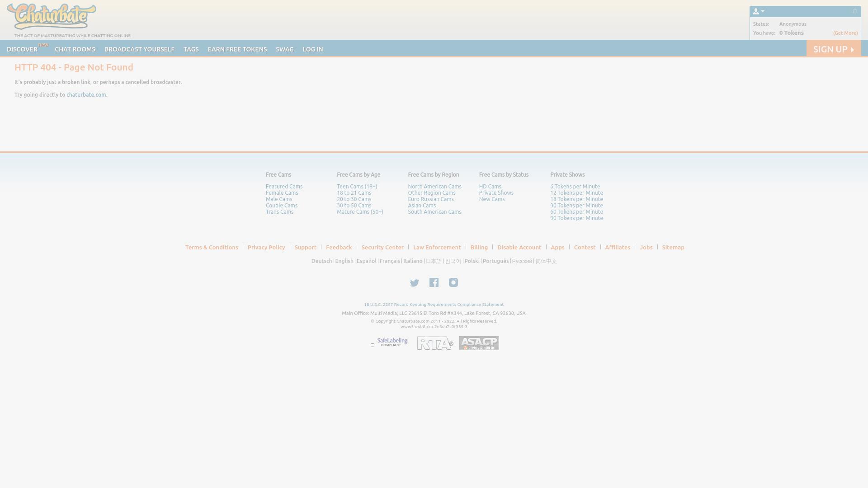Open 90 Tokens per Minute link

576,218
